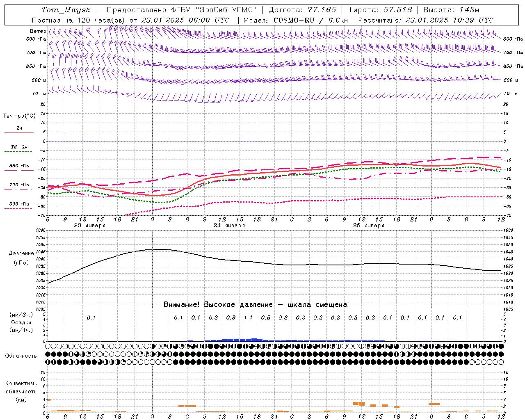Click the -25 temperature axis tick

pos(42,188)
